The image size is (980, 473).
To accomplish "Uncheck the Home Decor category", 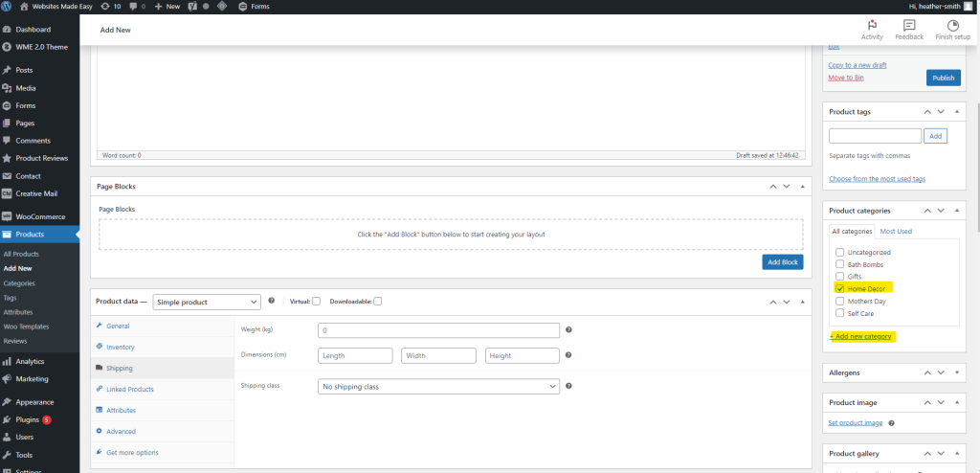I will 840,288.
